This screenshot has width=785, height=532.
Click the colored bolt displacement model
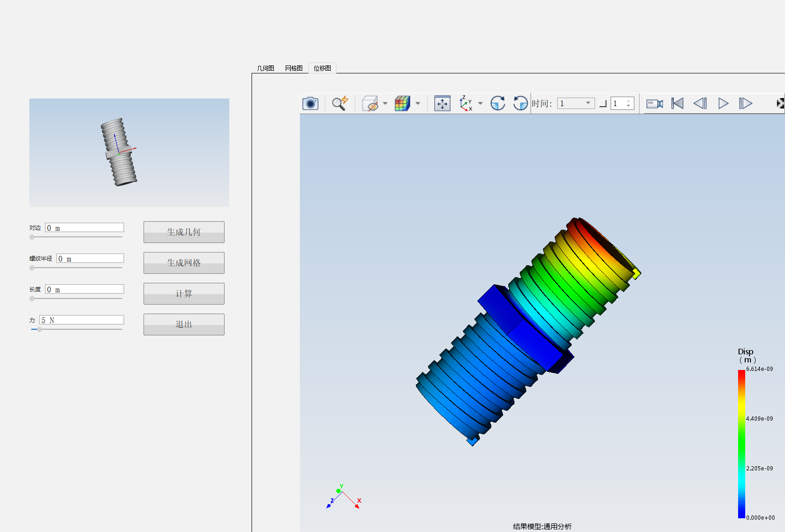click(528, 332)
